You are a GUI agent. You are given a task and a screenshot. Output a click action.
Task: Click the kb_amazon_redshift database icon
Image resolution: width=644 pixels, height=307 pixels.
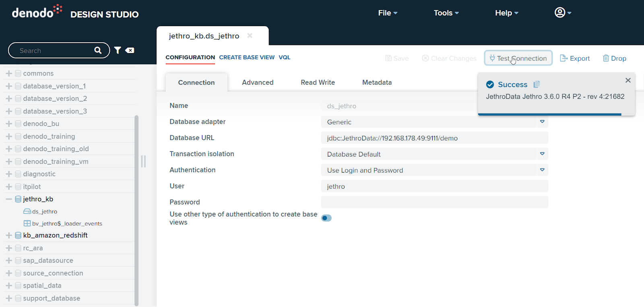pos(18,235)
